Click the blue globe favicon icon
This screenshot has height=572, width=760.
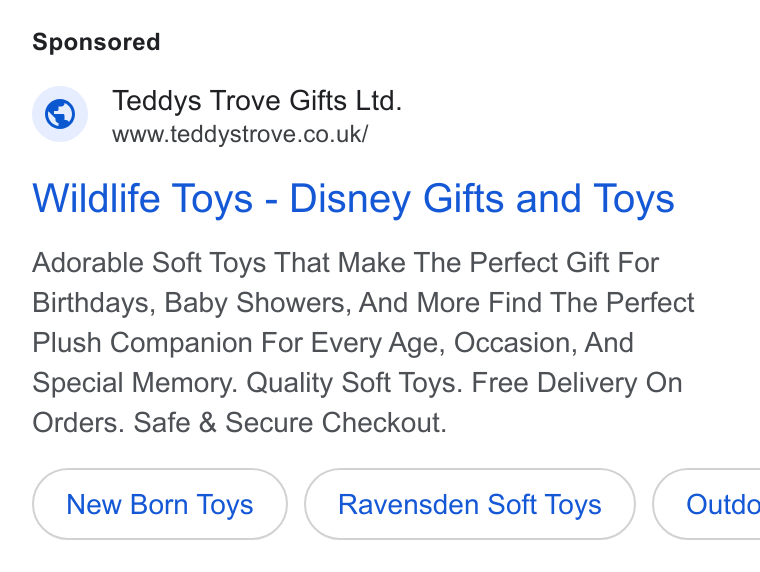click(x=60, y=114)
